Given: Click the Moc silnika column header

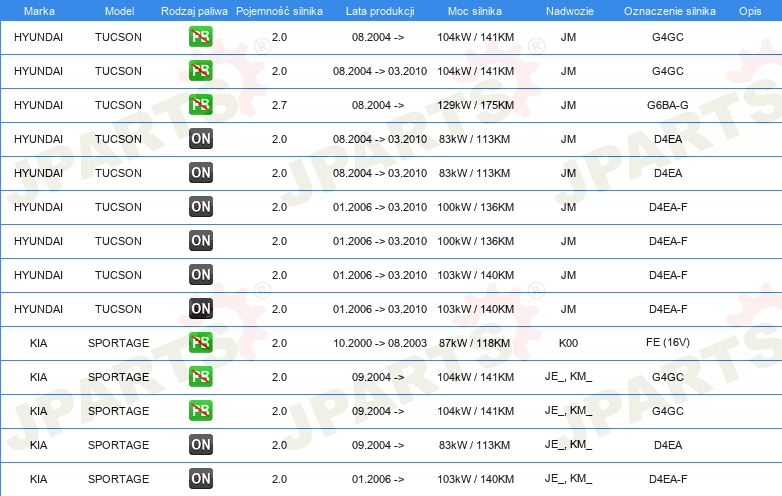Looking at the screenshot, I should point(476,10).
